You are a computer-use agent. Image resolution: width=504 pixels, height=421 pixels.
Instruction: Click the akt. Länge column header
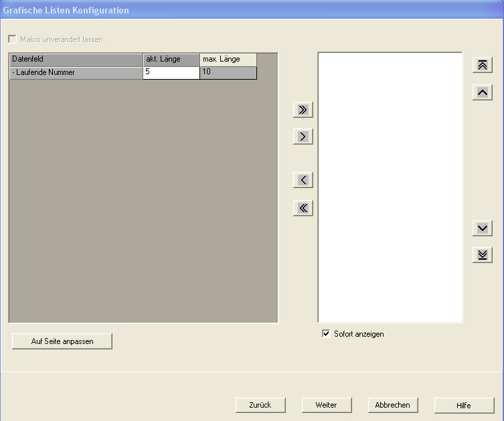point(171,60)
